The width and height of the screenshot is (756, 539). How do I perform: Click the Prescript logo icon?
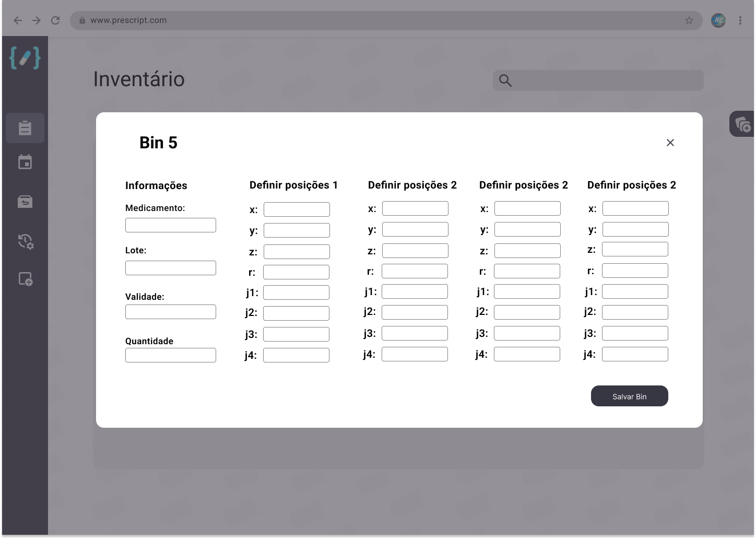25,58
